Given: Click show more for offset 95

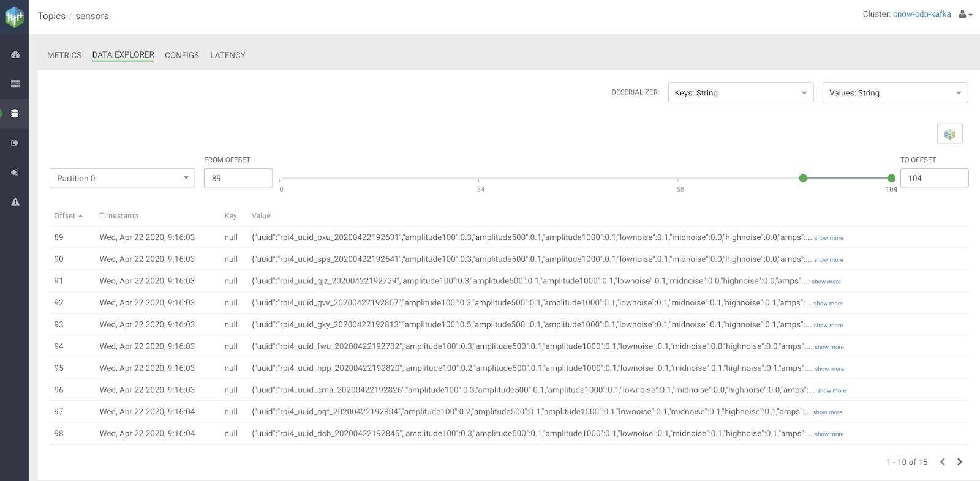Looking at the screenshot, I should (x=829, y=369).
